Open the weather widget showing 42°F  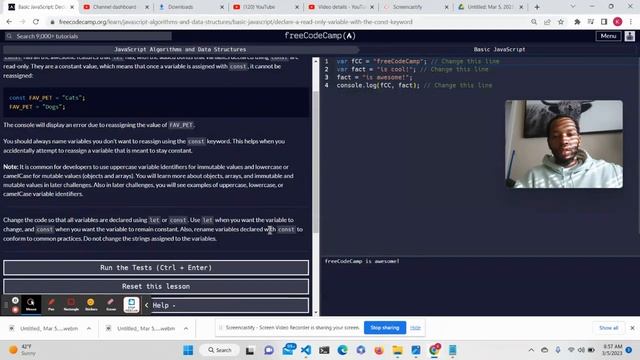click(x=22, y=350)
